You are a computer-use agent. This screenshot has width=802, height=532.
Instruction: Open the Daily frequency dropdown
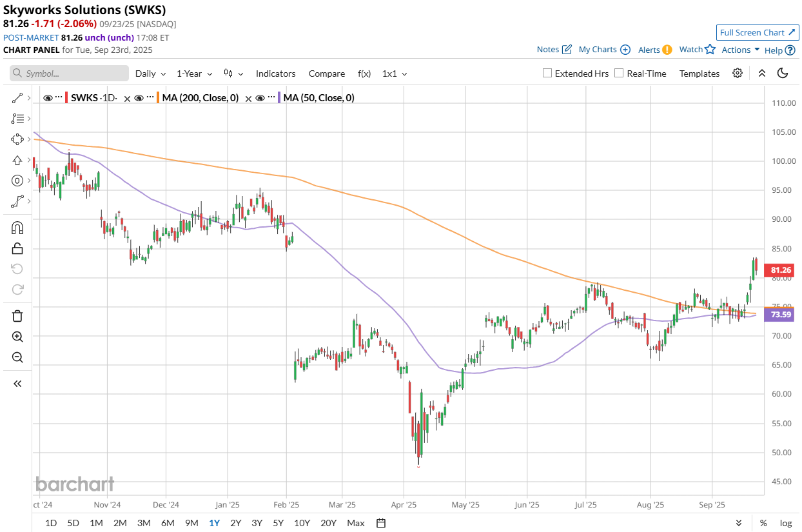coord(150,74)
